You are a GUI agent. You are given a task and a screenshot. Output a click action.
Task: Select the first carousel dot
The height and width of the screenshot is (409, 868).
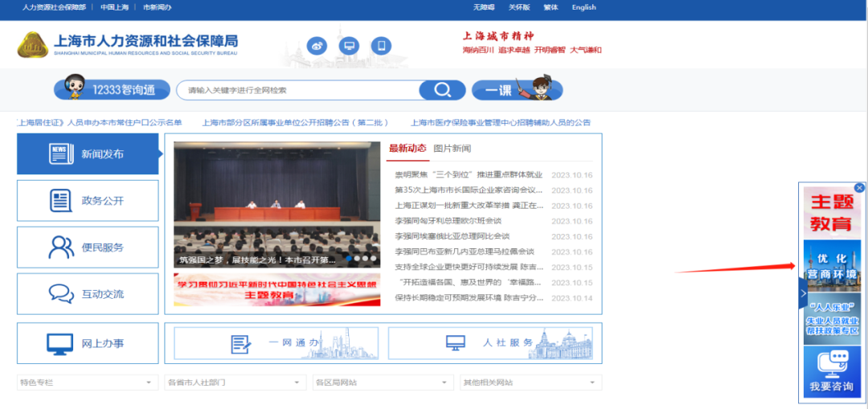[x=350, y=258]
